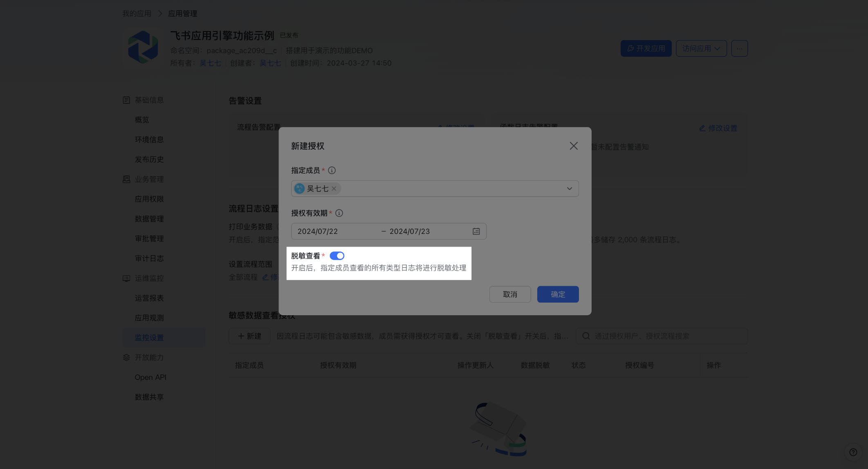Expand the 访问应用 dropdown
Image resolution: width=868 pixels, height=469 pixels.
click(701, 48)
